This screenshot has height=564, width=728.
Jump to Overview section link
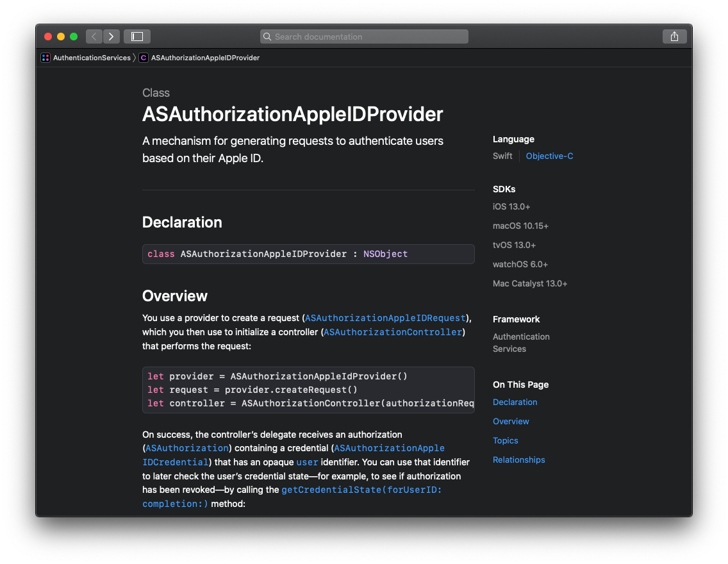(x=511, y=421)
